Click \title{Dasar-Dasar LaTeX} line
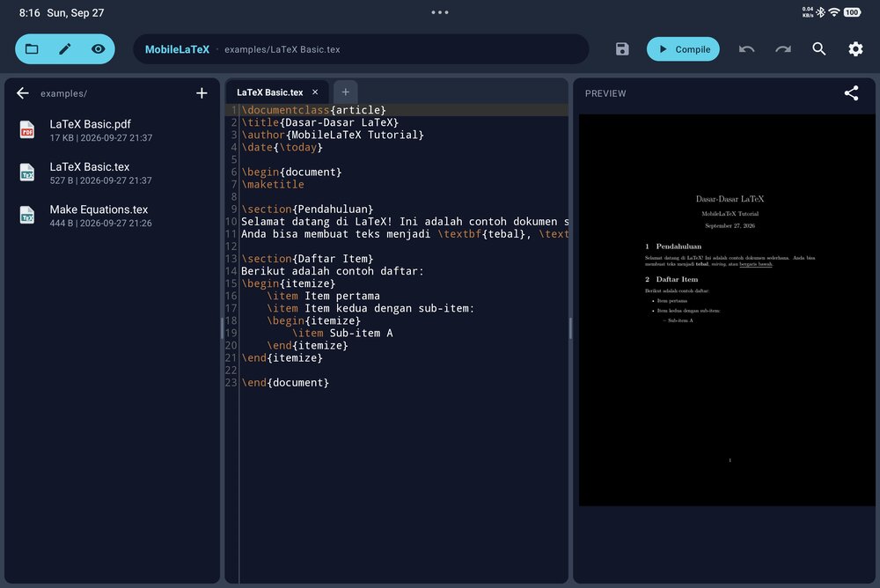The height and width of the screenshot is (588, 880). (320, 122)
